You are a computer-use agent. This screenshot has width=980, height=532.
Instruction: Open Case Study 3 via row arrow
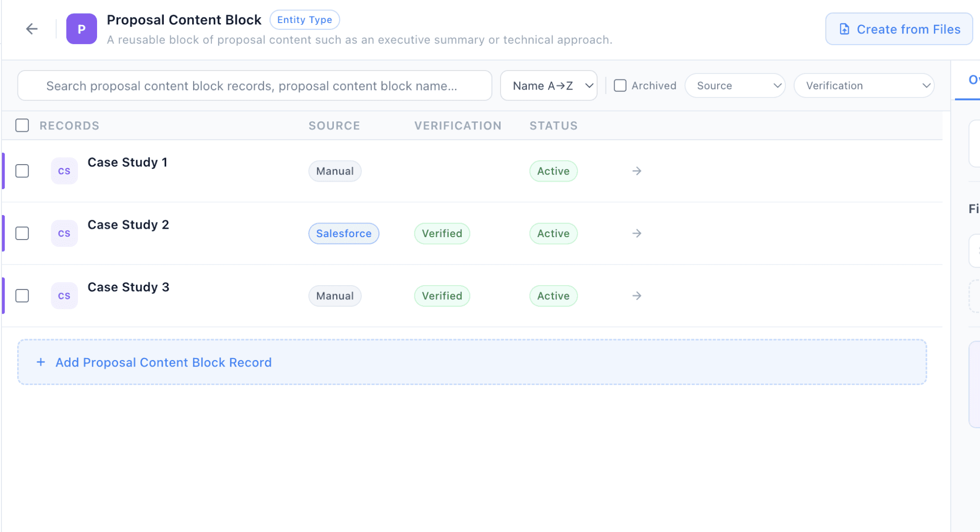(637, 296)
